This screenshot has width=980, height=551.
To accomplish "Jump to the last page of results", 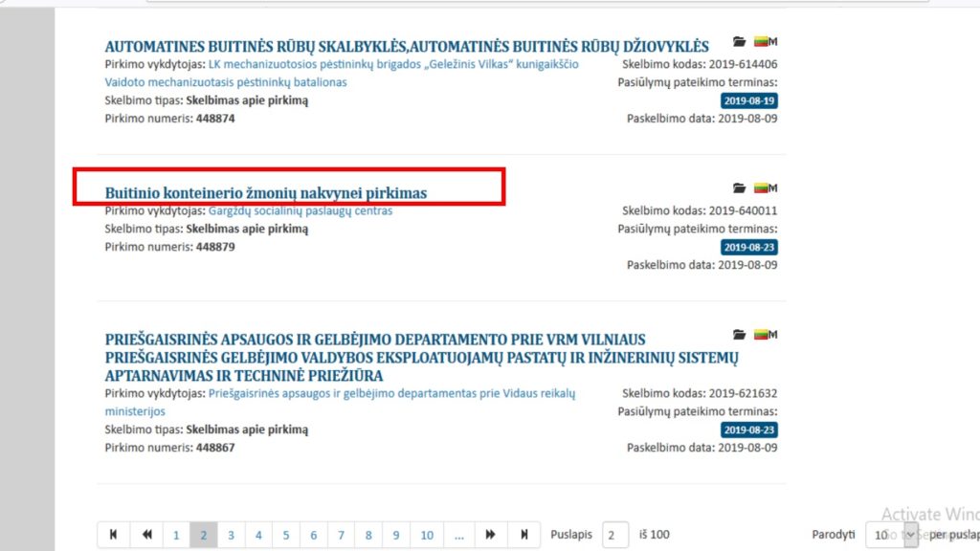I will [x=523, y=535].
